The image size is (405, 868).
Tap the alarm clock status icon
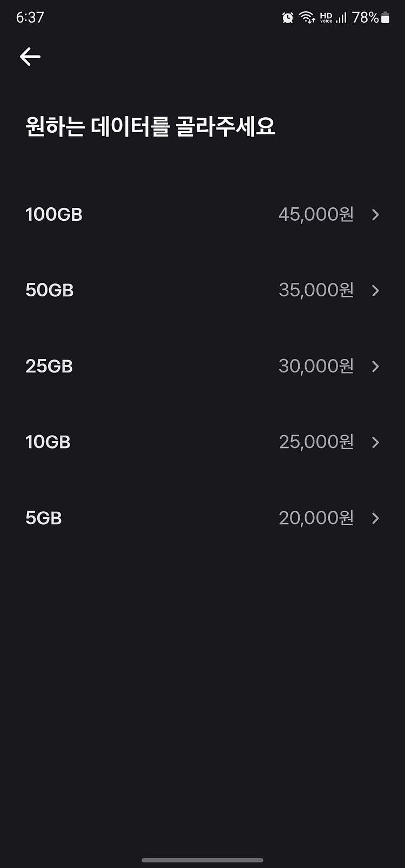click(288, 18)
